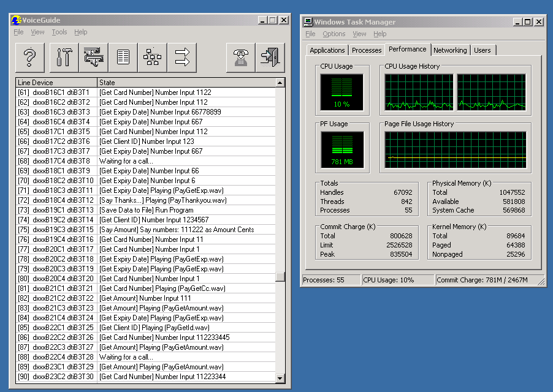Click the scroll down arrow in VoiceGuide list
The height and width of the screenshot is (392, 553).
click(280, 379)
